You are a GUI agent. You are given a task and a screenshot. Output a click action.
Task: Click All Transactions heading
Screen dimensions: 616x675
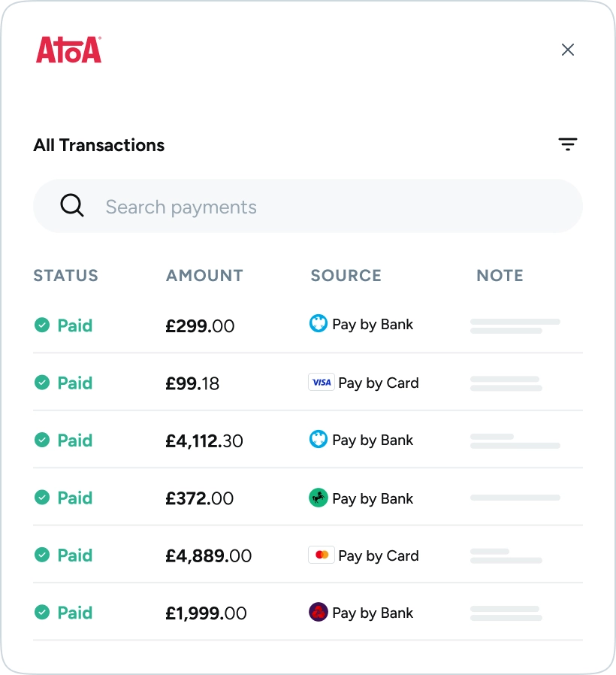(98, 145)
